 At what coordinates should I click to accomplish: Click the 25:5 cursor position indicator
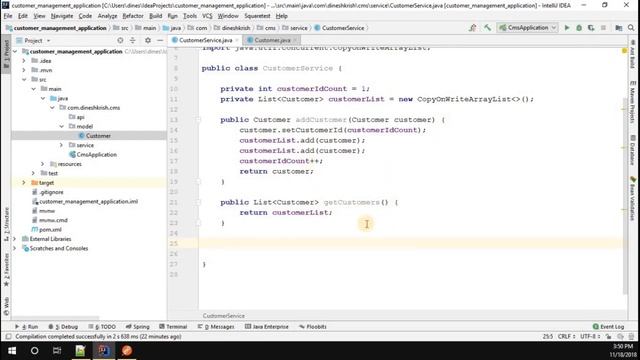tap(548, 336)
